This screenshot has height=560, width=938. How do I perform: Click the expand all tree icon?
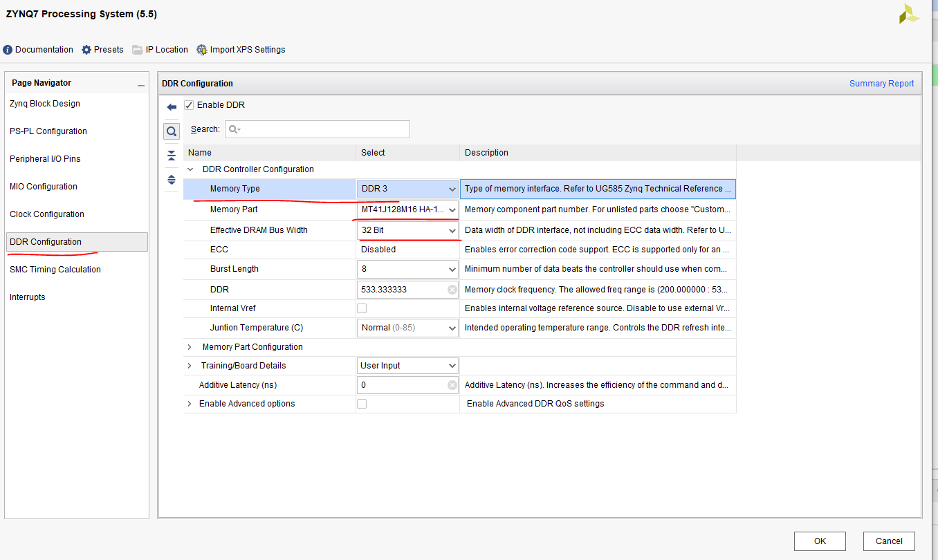(172, 180)
